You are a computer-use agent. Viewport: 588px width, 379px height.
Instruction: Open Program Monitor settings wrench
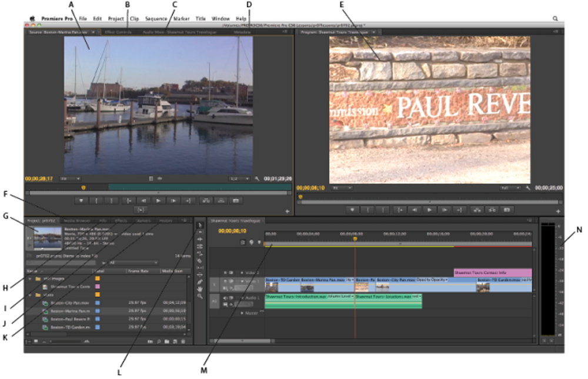pyautogui.click(x=528, y=188)
